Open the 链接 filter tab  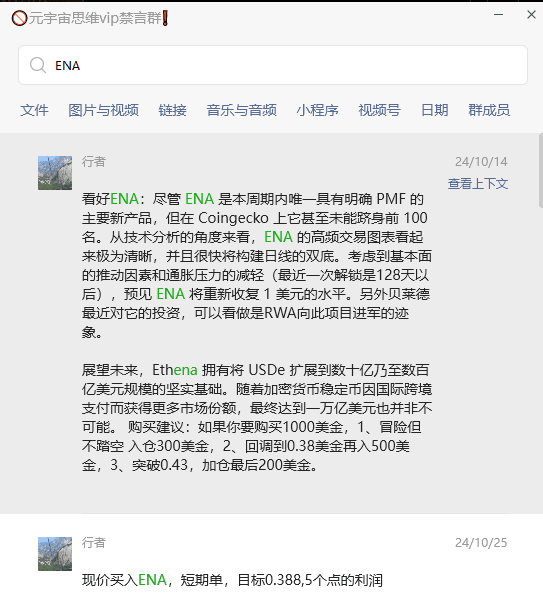click(172, 110)
